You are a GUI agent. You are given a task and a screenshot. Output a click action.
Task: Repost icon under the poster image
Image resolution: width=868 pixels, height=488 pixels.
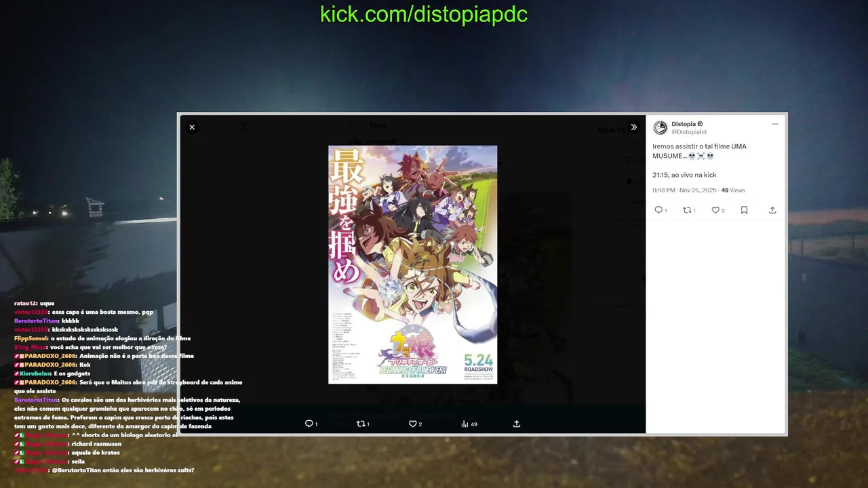[361, 424]
